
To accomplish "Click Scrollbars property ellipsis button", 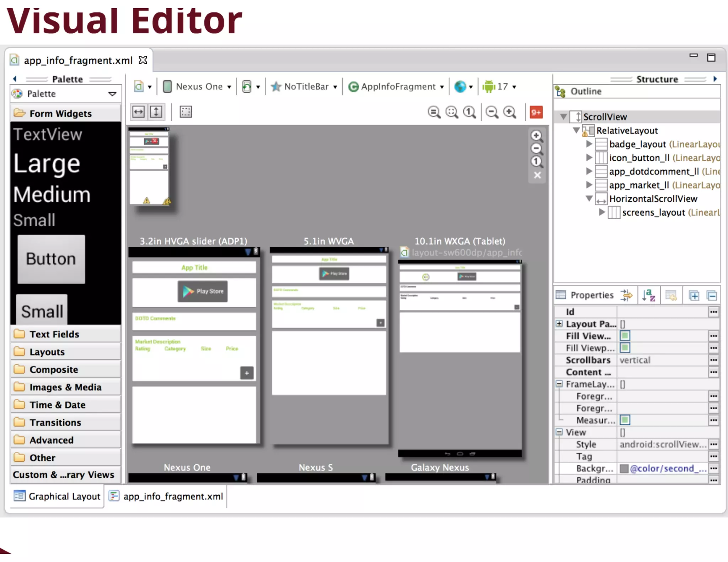I will pyautogui.click(x=713, y=360).
